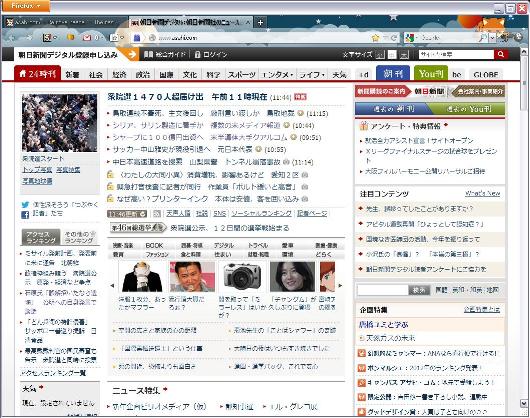This screenshot has width=530, height=418.
Task: Click the magnifier in the Google search box
Action: coord(482,38)
